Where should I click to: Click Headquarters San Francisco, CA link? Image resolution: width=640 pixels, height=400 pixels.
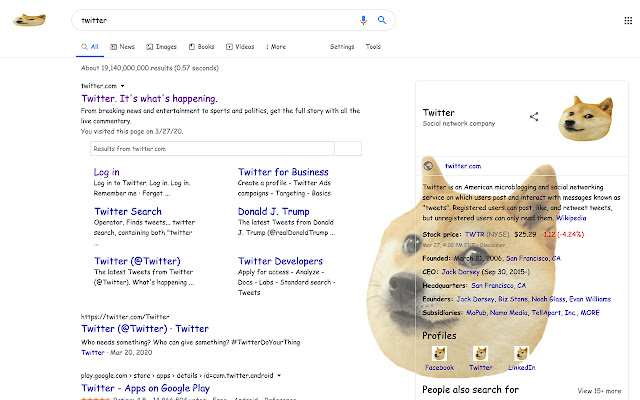point(499,285)
